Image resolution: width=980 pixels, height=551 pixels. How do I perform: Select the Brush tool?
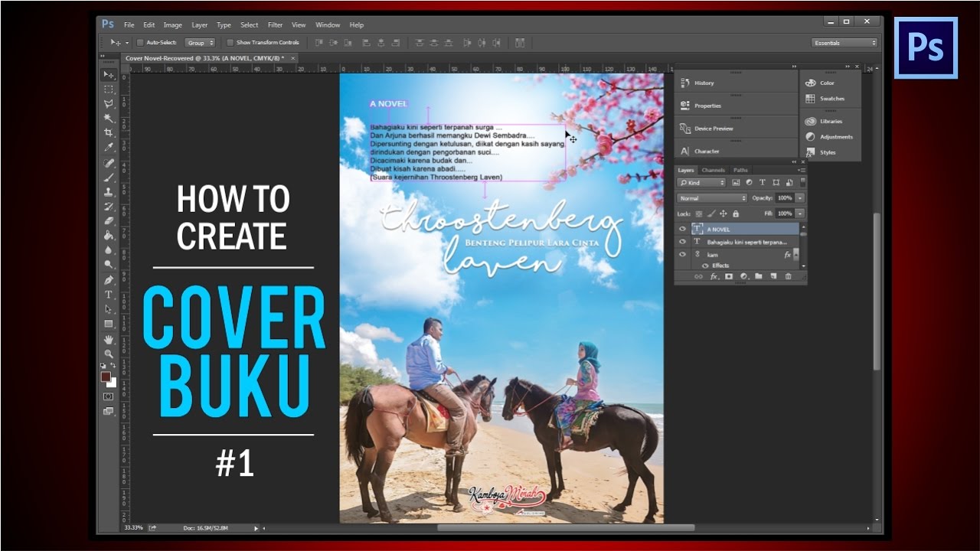point(109,178)
